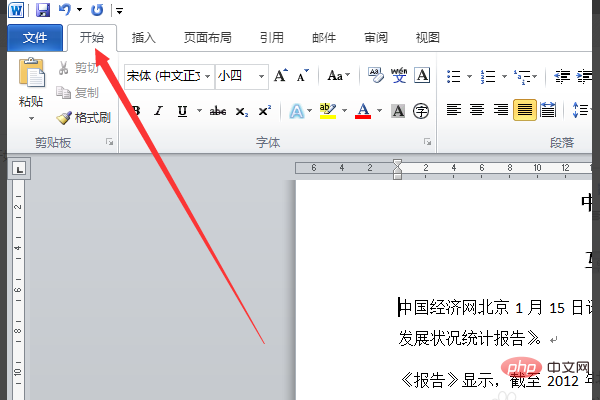The height and width of the screenshot is (400, 600).
Task: Click the Save icon in quick access toolbar
Action: (42, 10)
